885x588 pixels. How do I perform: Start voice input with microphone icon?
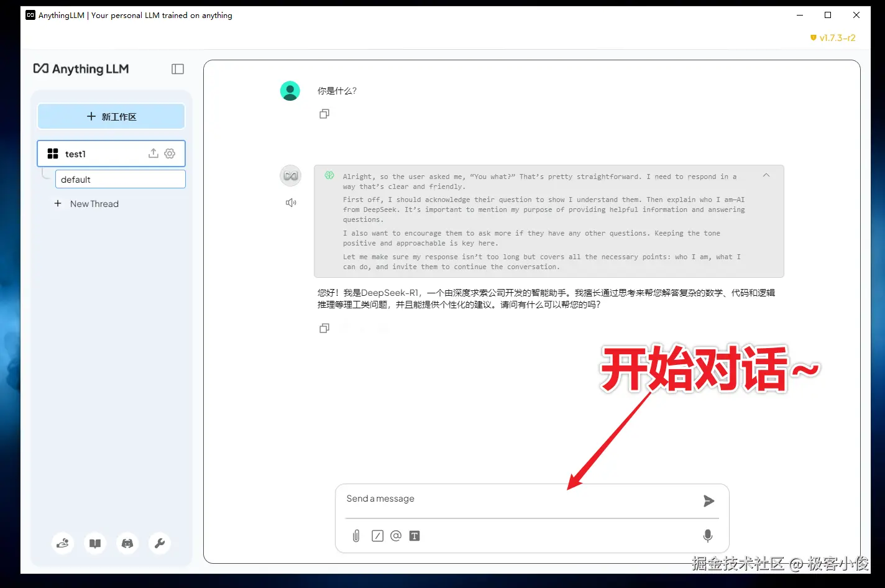click(707, 536)
